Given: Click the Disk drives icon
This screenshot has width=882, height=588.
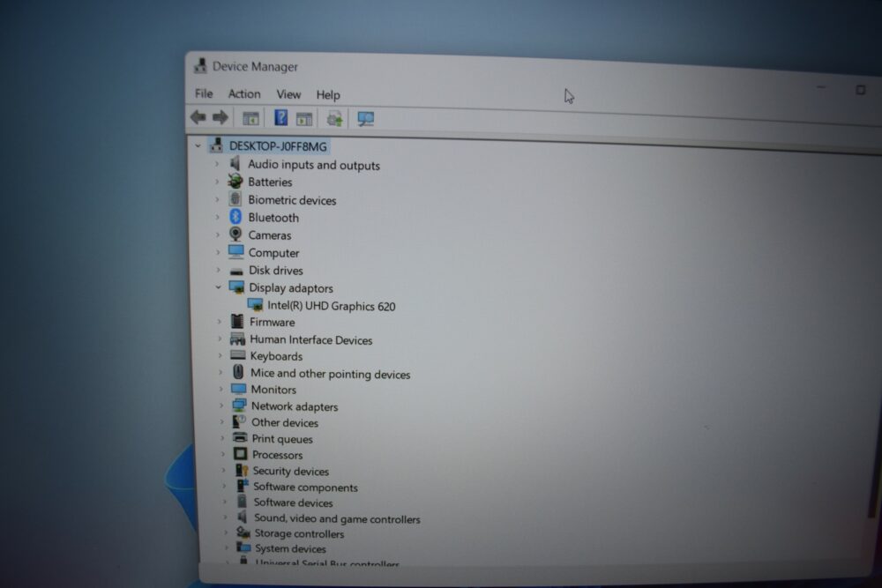Looking at the screenshot, I should click(x=236, y=271).
